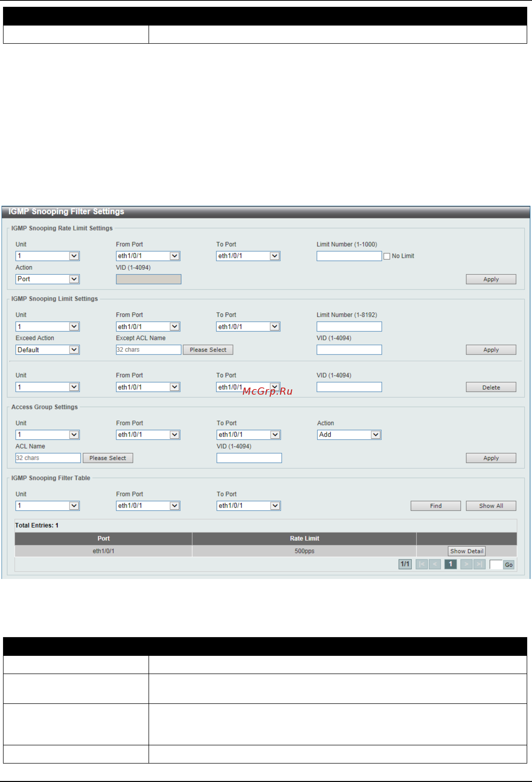Open To Port dropdown in Snooping Limit Settings
The height and width of the screenshot is (782, 532).
[248, 326]
